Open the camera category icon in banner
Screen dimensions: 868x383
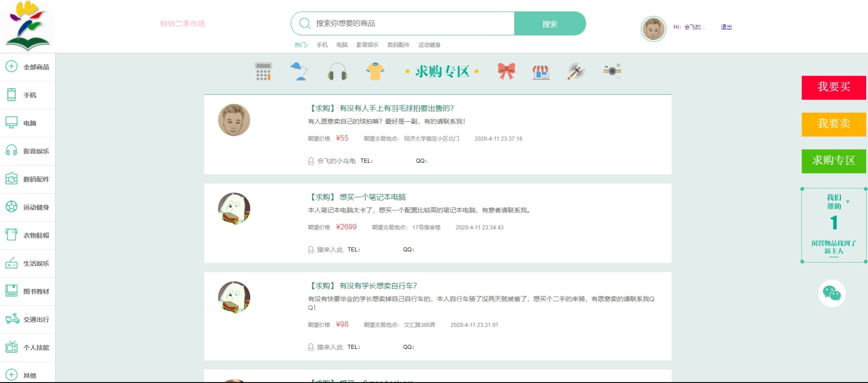tap(612, 70)
